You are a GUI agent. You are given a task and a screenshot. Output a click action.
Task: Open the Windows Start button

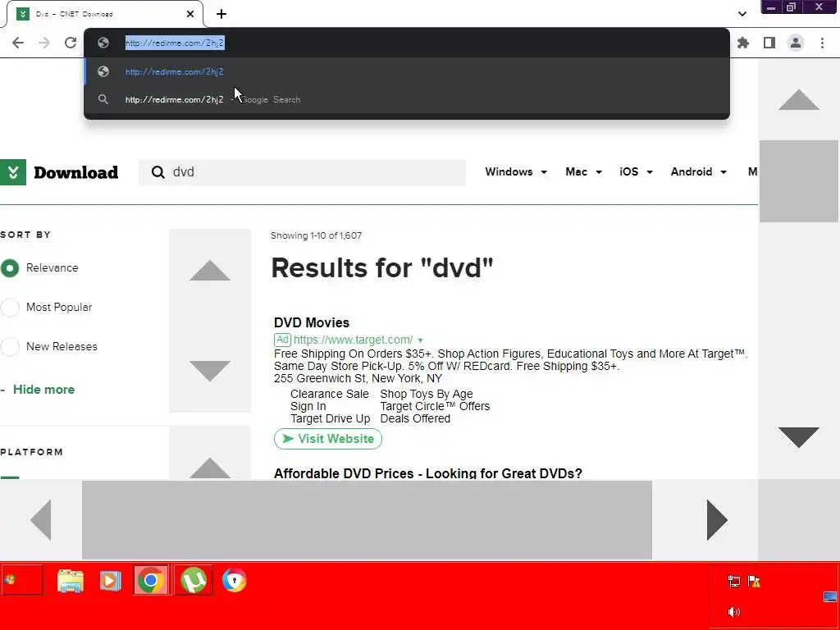(x=22, y=580)
